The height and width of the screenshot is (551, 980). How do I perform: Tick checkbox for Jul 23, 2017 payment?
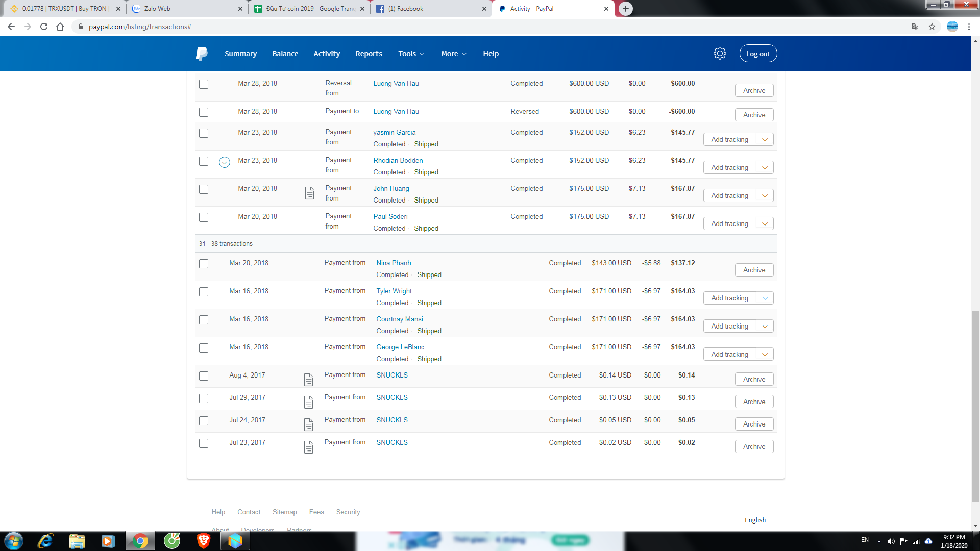tap(204, 443)
